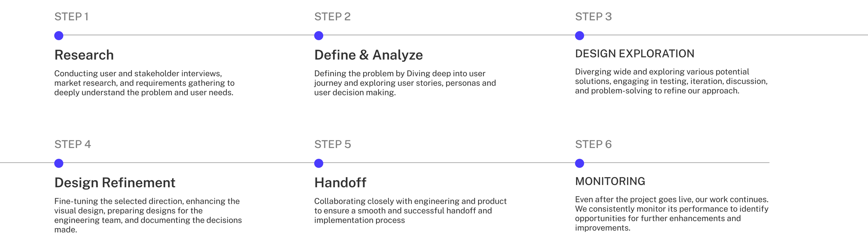This screenshot has width=868, height=245.
Task: Select the DESIGN EXPLORATION heading
Action: [635, 54]
